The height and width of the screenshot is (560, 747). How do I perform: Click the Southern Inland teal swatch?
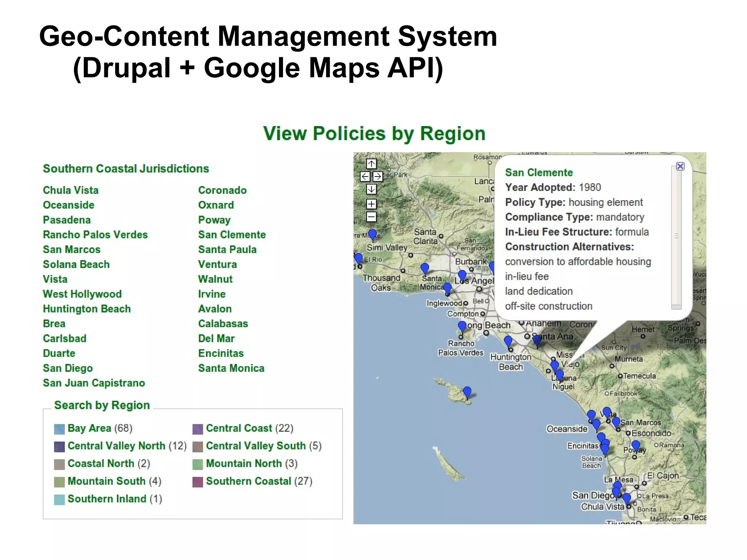pyautogui.click(x=59, y=499)
